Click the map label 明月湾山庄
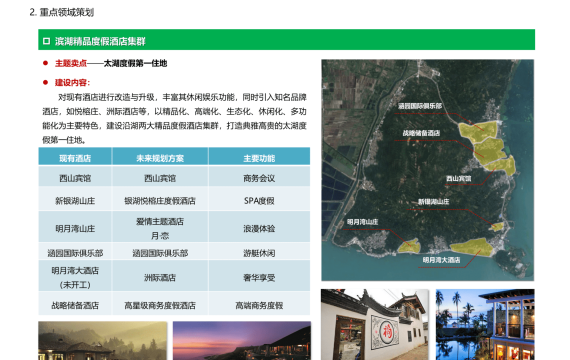Image resolution: width=570 pixels, height=360 pixels. coord(362,222)
